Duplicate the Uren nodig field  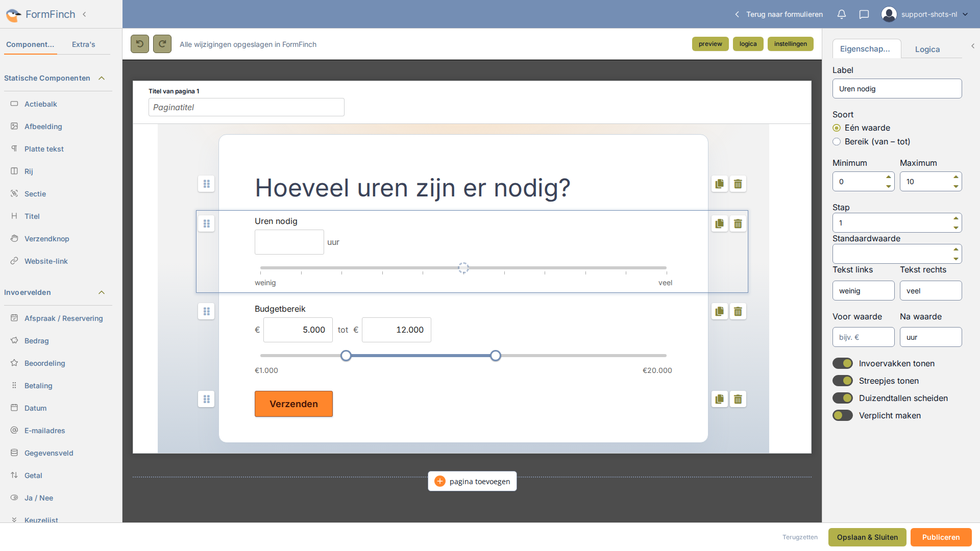tap(720, 223)
